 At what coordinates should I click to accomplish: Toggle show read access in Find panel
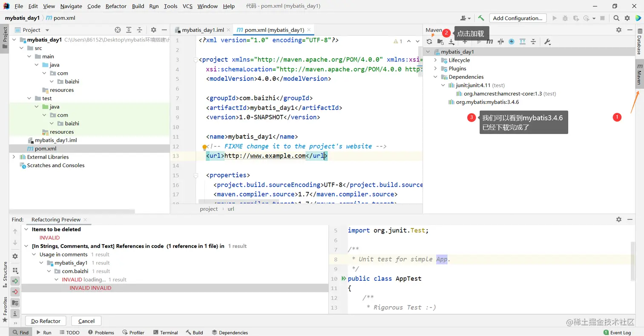click(x=15, y=281)
